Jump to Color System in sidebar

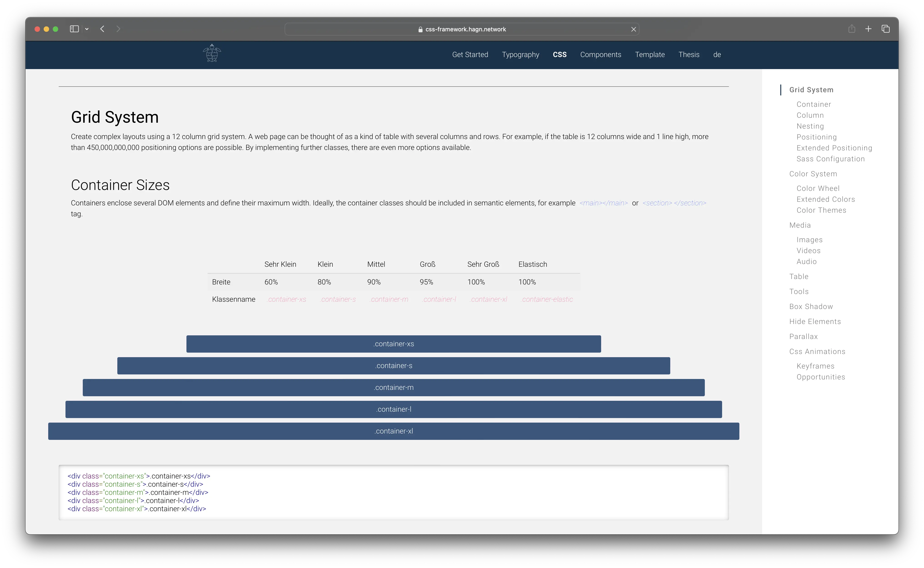[813, 174]
